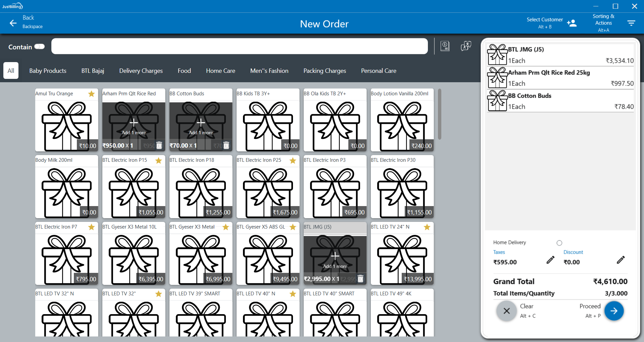This screenshot has height=342, width=644.
Task: Select the Home Delivery radio button
Action: [x=559, y=243]
